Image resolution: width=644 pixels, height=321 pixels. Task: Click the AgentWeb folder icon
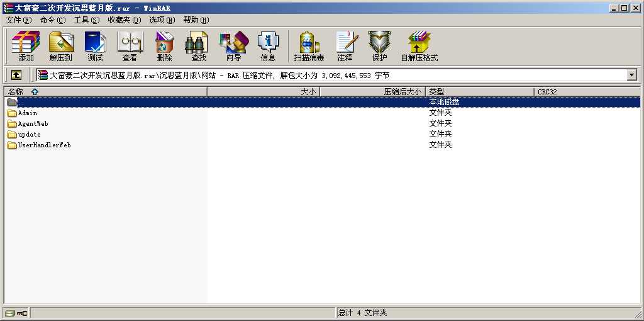pos(11,124)
